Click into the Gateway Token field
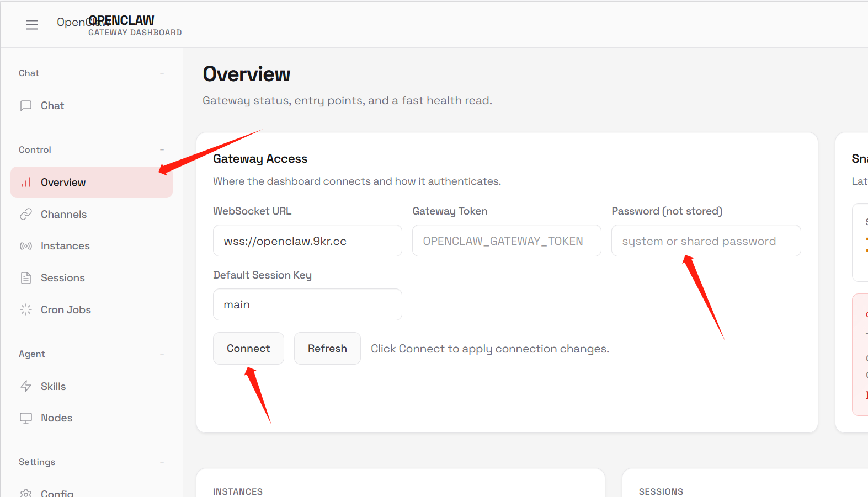Screen dimensions: 868x497 (x=506, y=241)
